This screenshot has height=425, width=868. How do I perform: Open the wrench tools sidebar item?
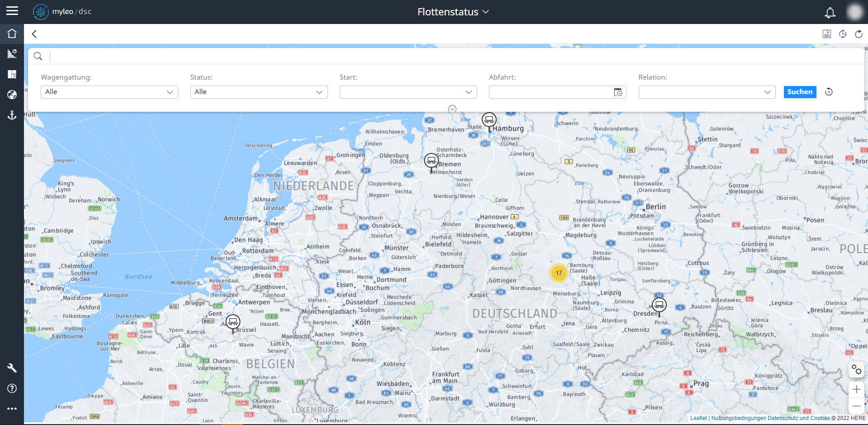point(12,368)
